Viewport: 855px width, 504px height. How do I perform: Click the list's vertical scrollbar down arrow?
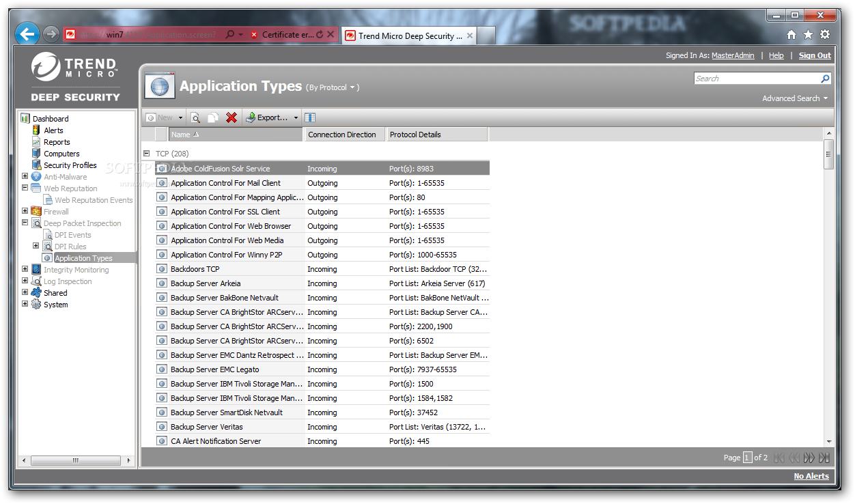tap(829, 442)
